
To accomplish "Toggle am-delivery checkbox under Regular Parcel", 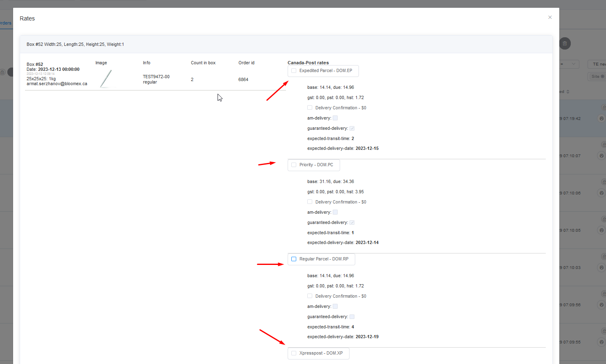I will [335, 306].
